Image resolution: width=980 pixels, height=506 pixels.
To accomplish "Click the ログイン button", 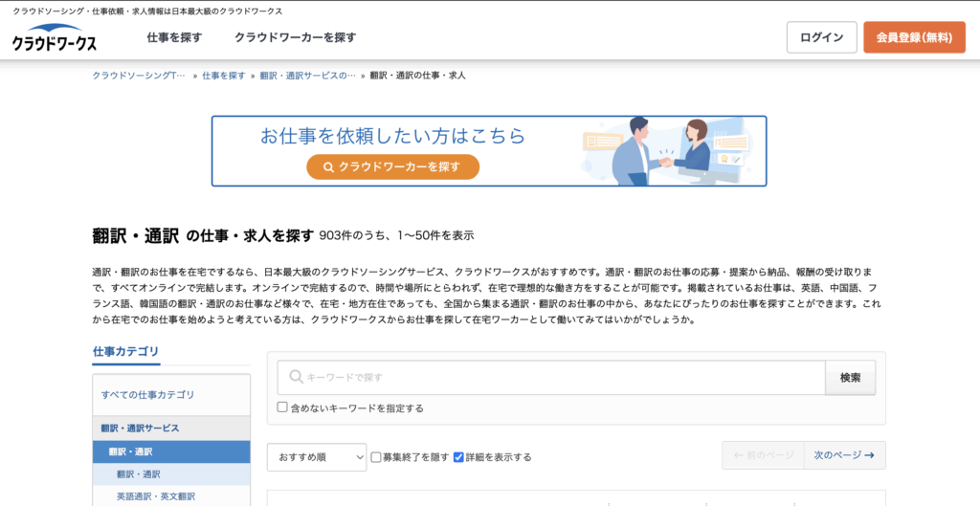I will click(821, 37).
